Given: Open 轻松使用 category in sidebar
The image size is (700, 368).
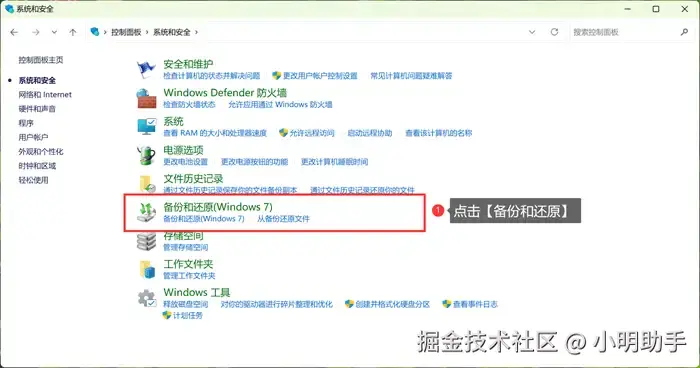Looking at the screenshot, I should 33,180.
